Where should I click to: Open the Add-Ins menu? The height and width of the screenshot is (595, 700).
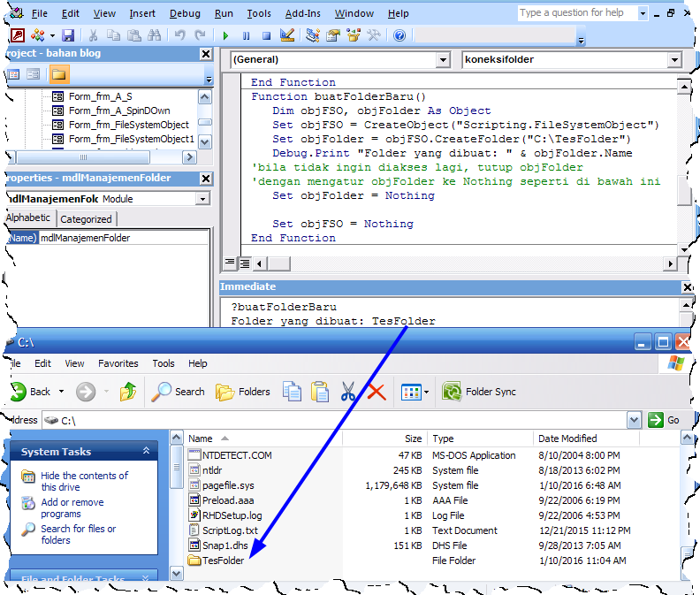[x=302, y=14]
